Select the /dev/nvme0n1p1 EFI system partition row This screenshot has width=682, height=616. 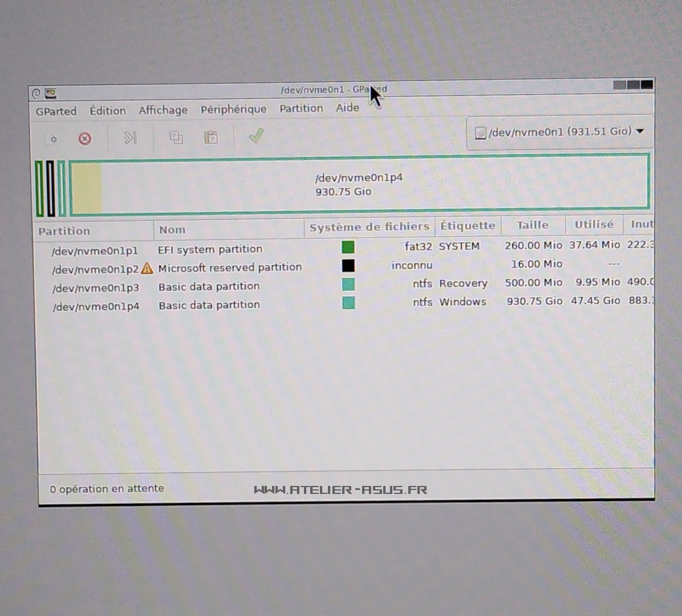[95, 251]
